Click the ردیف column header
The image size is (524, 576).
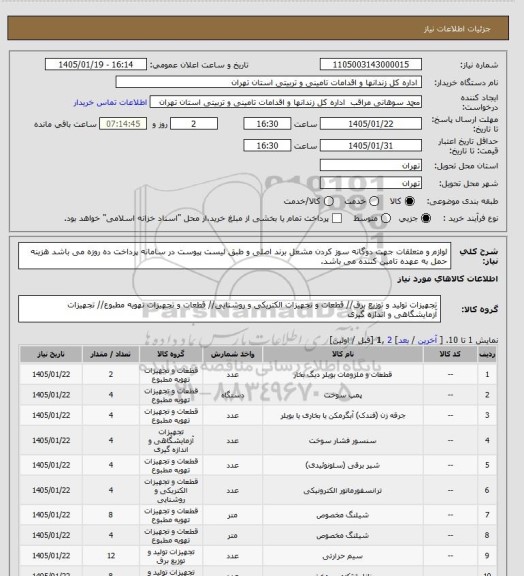click(x=487, y=354)
